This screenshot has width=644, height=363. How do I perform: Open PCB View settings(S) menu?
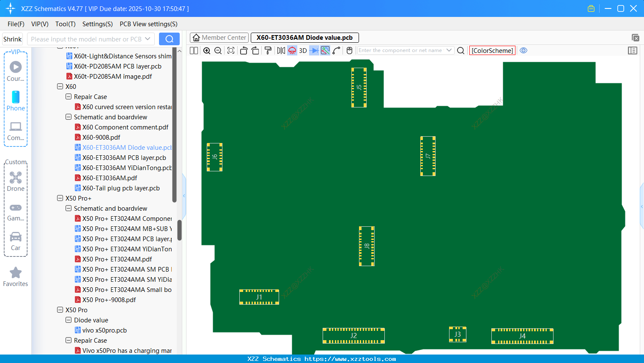[x=148, y=24]
